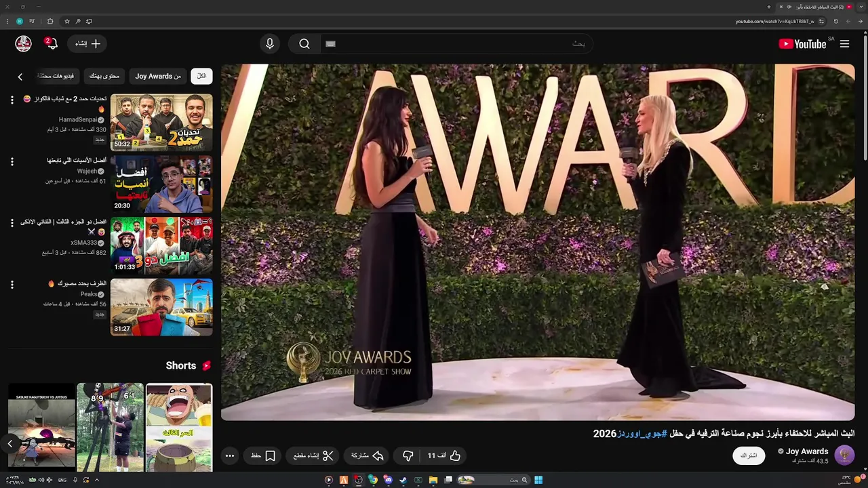Open the HamadSenpai channel name
Screen dimensions: 868x488
tap(78, 120)
